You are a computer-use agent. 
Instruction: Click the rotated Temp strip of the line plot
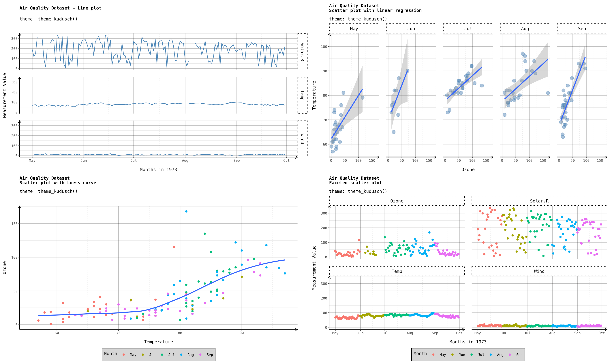(x=302, y=95)
